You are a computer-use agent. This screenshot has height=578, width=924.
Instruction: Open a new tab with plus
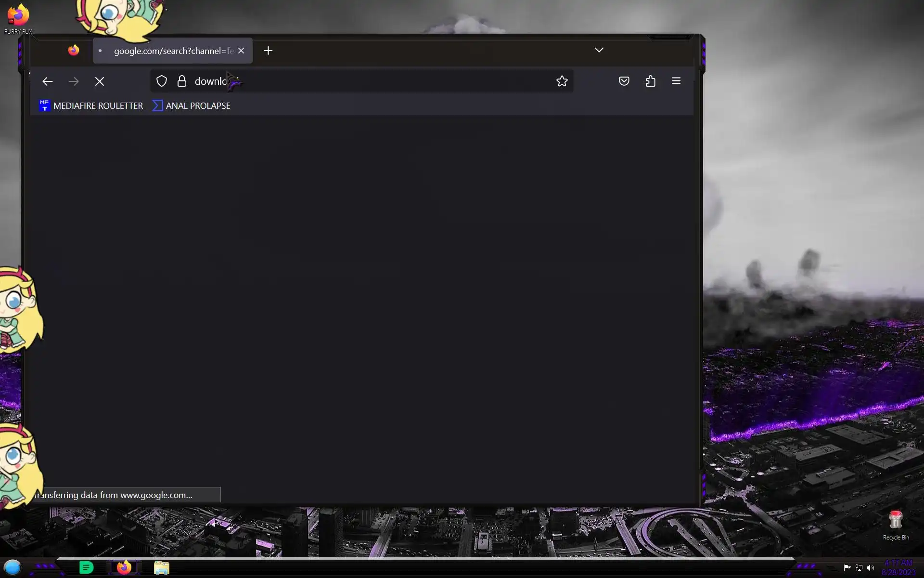[x=268, y=51]
